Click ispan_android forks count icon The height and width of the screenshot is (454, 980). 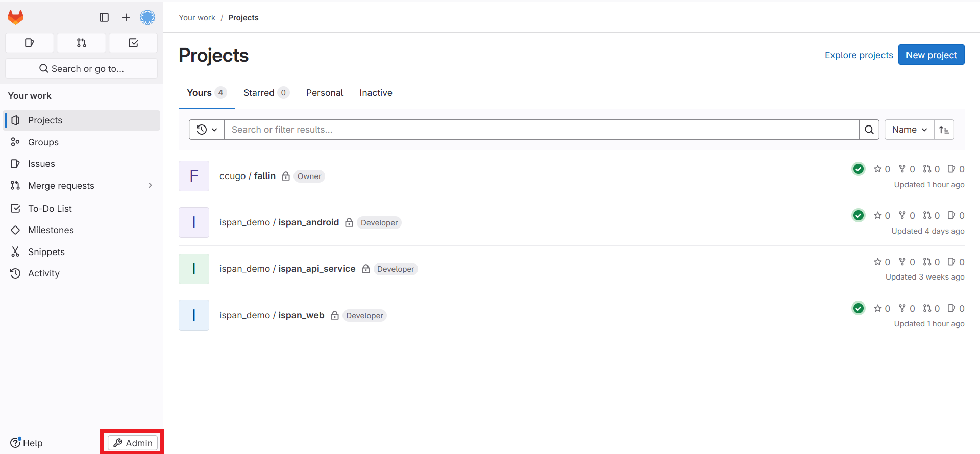pyautogui.click(x=907, y=215)
